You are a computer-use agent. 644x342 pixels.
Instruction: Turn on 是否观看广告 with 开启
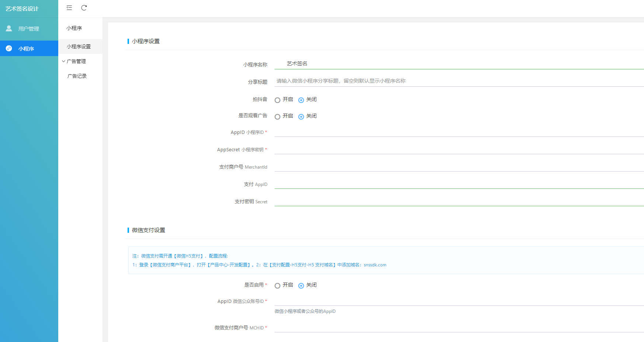(x=278, y=117)
